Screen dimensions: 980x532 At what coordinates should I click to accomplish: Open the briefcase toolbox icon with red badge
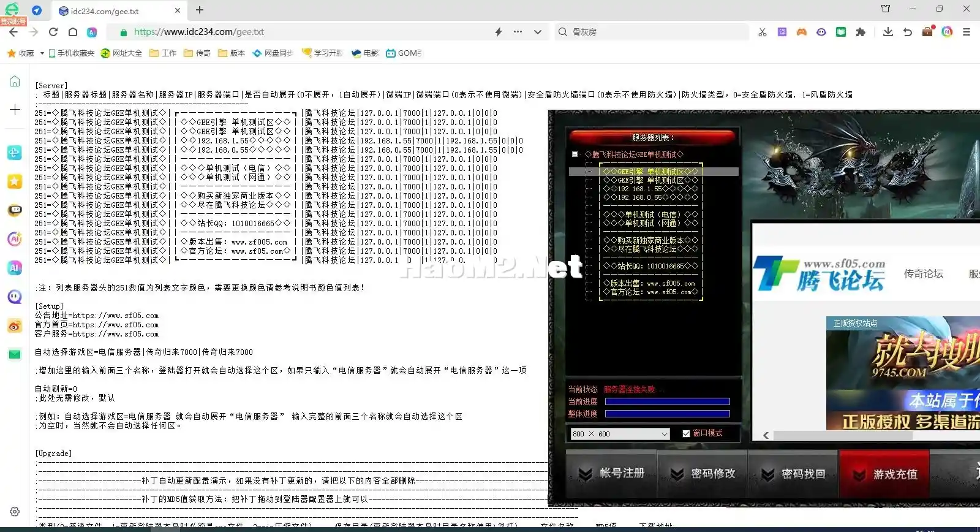click(928, 31)
